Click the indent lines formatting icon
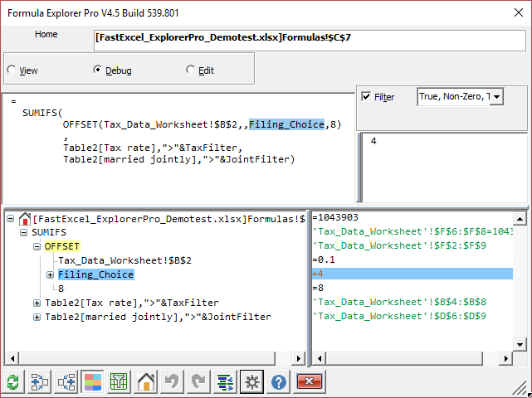532x398 pixels. click(225, 382)
